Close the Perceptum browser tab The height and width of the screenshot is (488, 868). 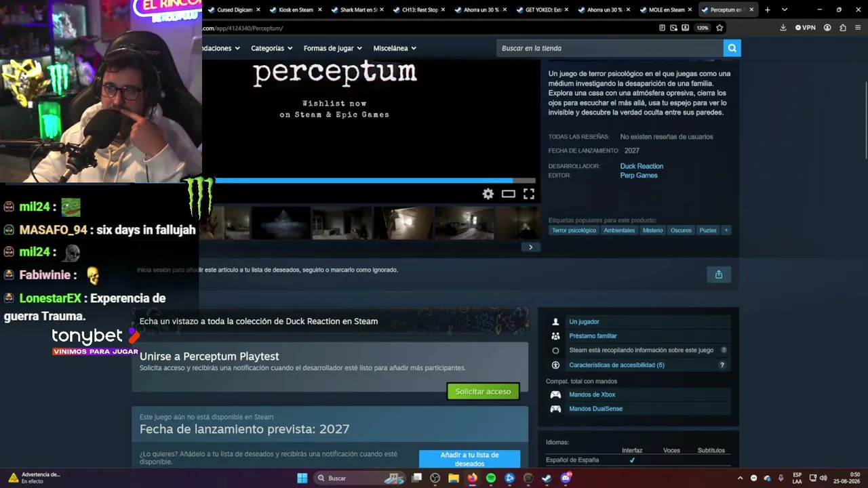pos(751,9)
